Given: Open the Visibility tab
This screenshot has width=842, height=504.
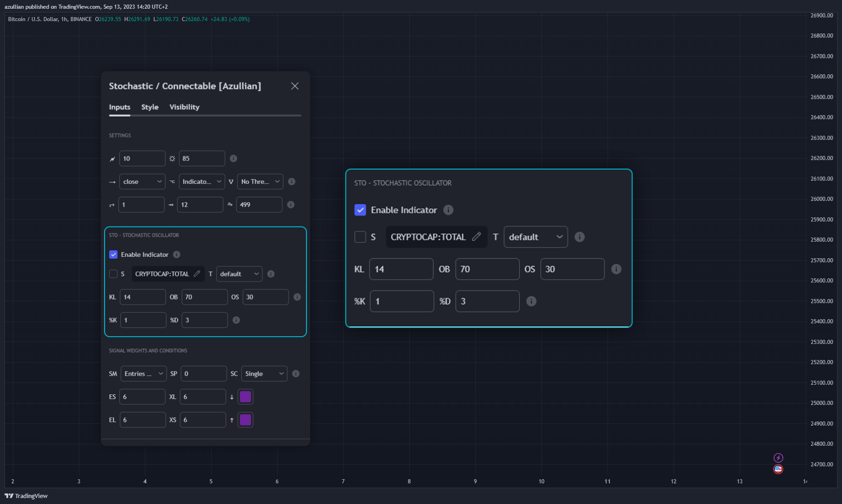Looking at the screenshot, I should [x=184, y=107].
